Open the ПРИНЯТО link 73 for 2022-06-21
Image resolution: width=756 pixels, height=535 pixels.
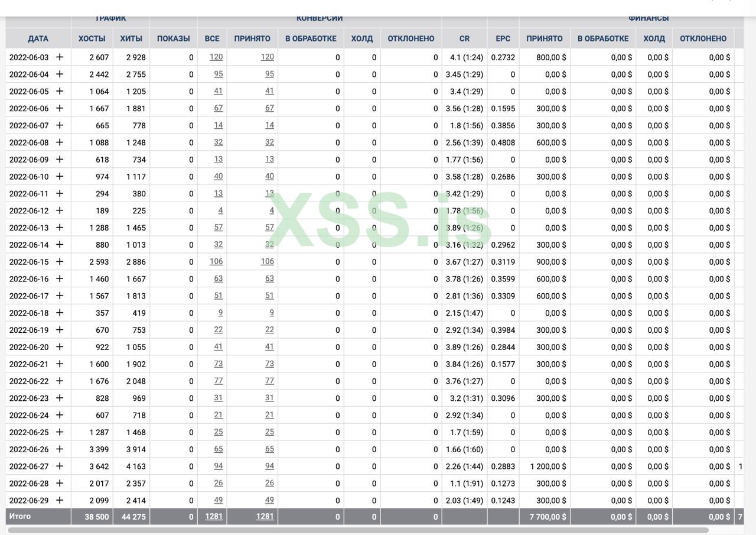[x=269, y=364]
